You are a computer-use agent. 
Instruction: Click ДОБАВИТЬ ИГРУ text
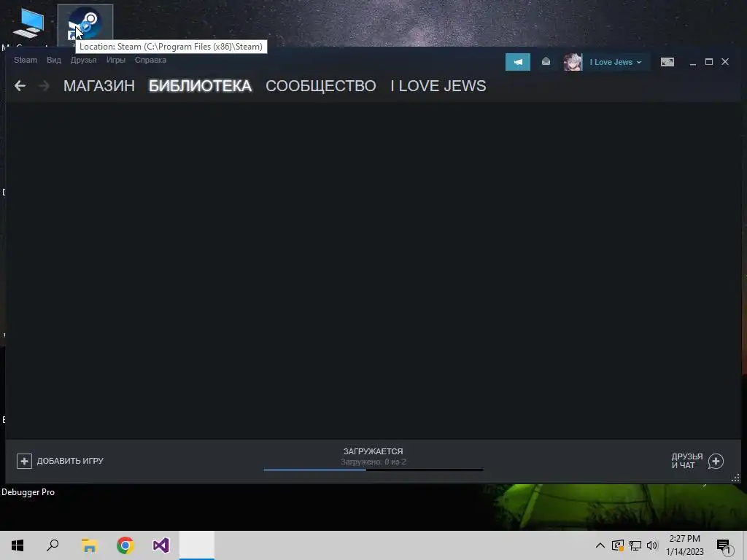[x=70, y=461]
